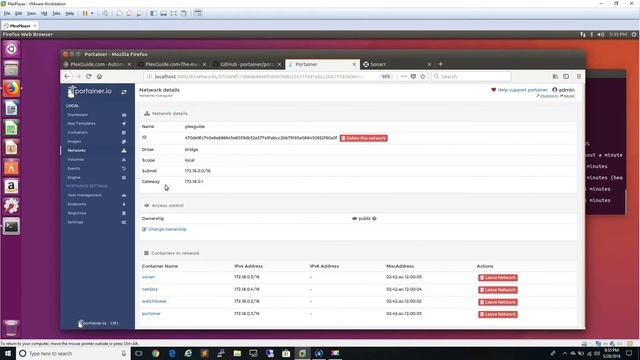This screenshot has width=640, height=360.
Task: Open Registries in Portainer sidebar
Action: [x=77, y=213]
